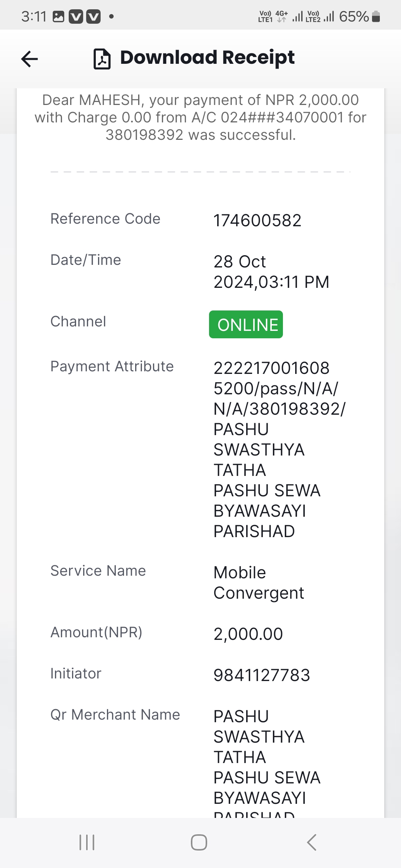This screenshot has width=401, height=868.
Task: Tap the gallery notification icon in status bar
Action: click(x=59, y=17)
